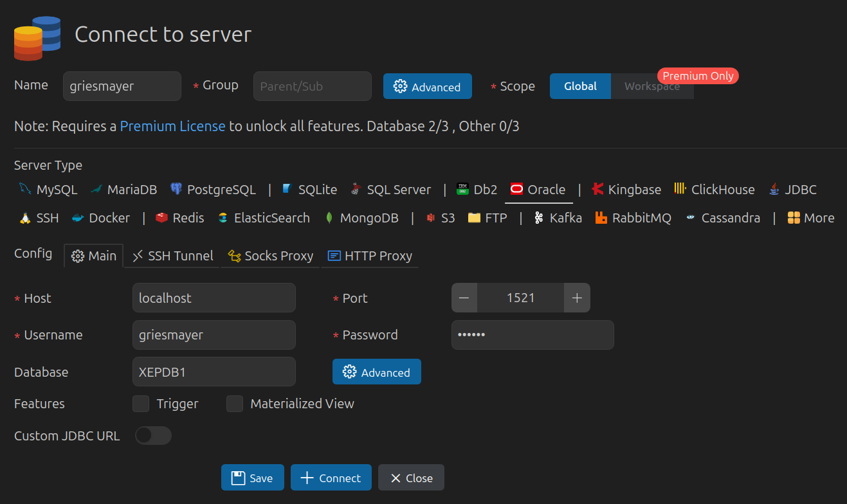Choose the PostgreSQL elephant icon
Screen dimensions: 847x504
pos(176,190)
